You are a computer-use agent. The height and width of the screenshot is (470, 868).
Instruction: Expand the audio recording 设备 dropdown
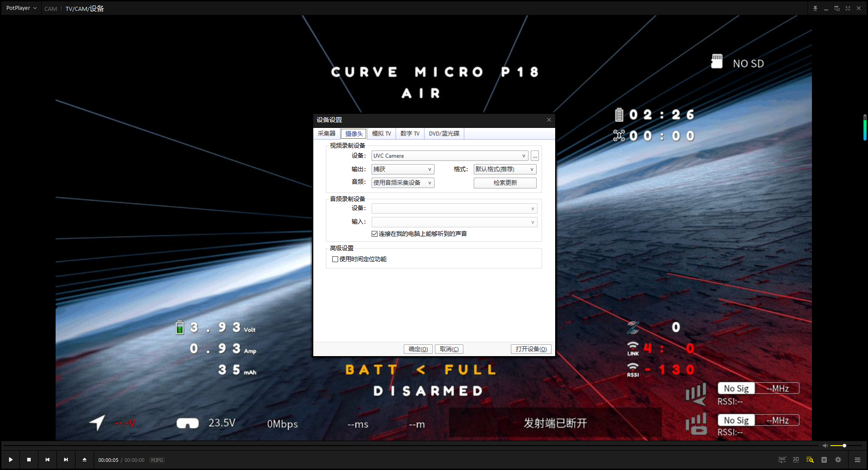(x=454, y=208)
